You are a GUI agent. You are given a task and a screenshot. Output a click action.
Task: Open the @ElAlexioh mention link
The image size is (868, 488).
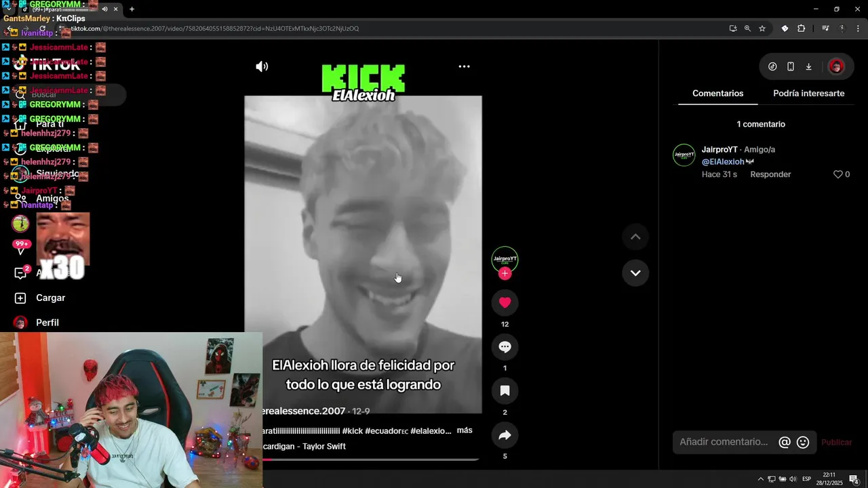click(x=723, y=162)
